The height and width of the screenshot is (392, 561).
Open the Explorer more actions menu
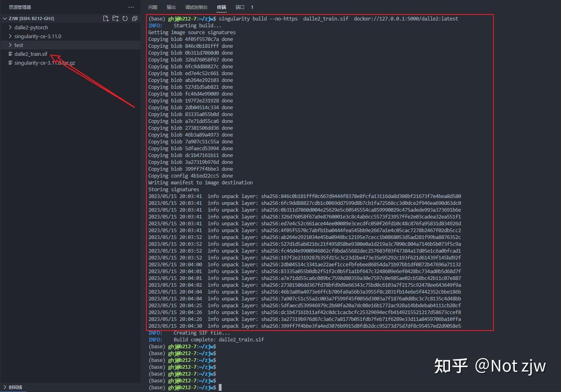tap(131, 7)
